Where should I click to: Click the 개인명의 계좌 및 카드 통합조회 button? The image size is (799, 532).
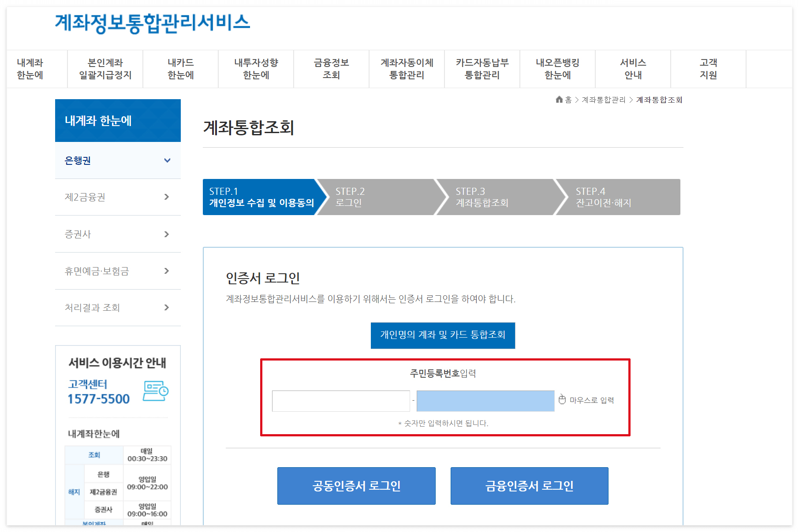click(x=442, y=335)
